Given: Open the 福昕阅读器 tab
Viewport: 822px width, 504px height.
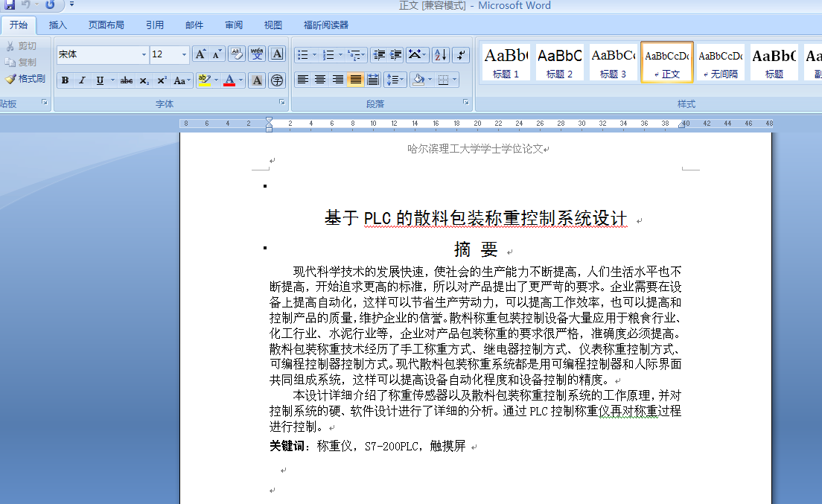Looking at the screenshot, I should [x=326, y=25].
